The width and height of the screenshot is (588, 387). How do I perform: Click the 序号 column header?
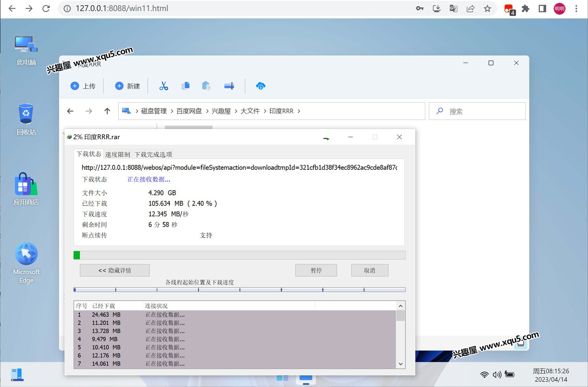point(82,306)
